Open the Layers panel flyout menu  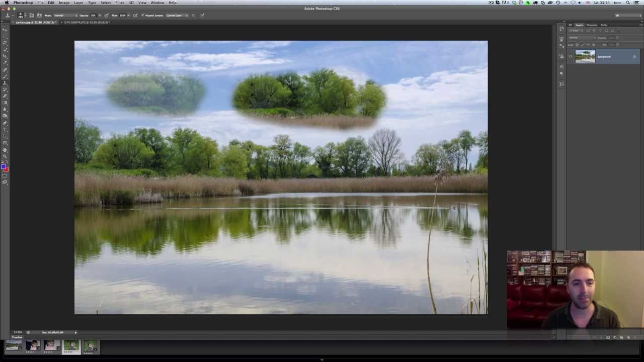(641, 25)
